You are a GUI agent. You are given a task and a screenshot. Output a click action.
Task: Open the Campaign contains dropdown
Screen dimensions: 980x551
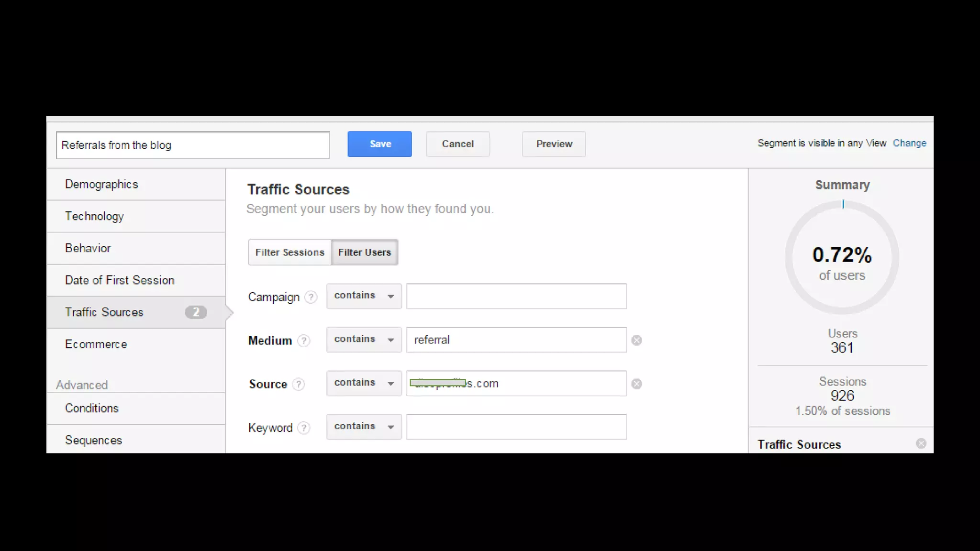(x=364, y=296)
